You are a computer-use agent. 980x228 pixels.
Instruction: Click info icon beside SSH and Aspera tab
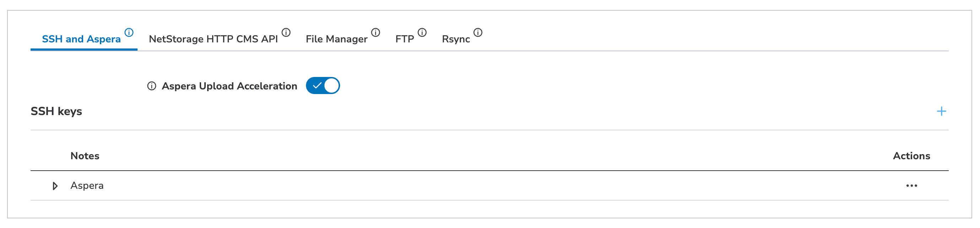(129, 32)
